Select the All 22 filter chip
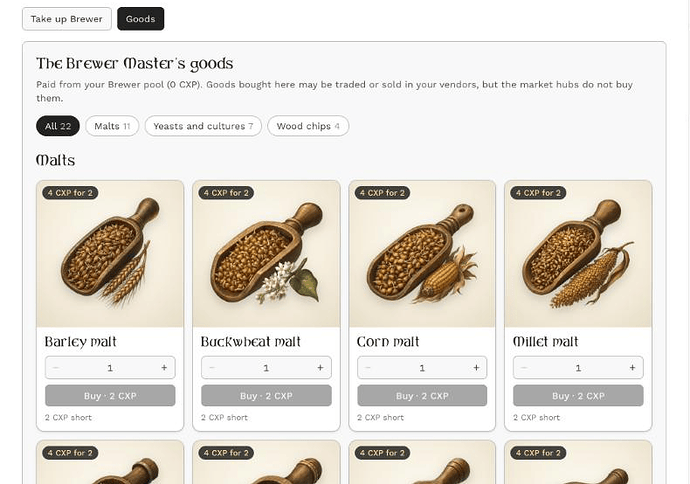The image size is (690, 484). [58, 126]
